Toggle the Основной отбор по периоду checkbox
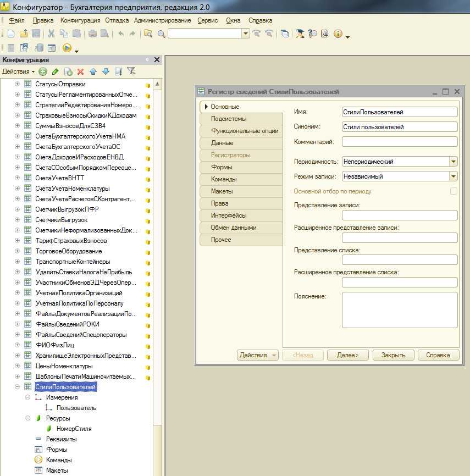 (454, 191)
